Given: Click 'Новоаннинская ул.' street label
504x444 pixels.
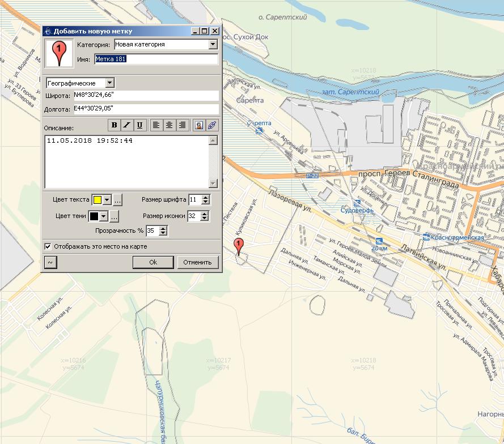Looking at the screenshot, I should (455, 255).
